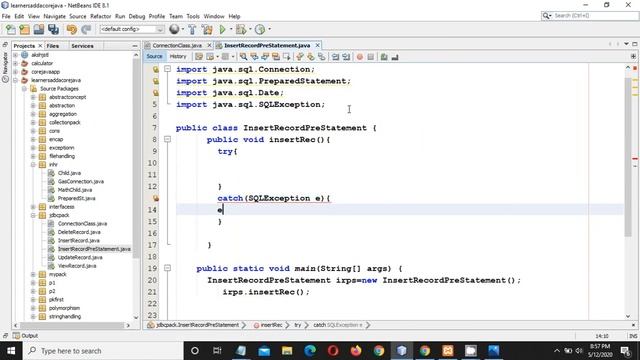This screenshot has width=640, height=360.
Task: Select DeleteRecord.java in the project tree
Action: click(x=79, y=232)
